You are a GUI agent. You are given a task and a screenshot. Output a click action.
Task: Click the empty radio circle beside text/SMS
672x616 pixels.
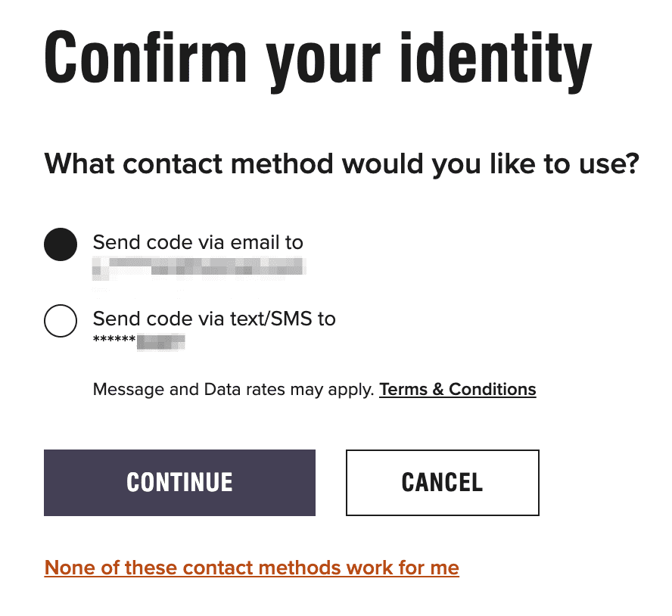click(61, 322)
